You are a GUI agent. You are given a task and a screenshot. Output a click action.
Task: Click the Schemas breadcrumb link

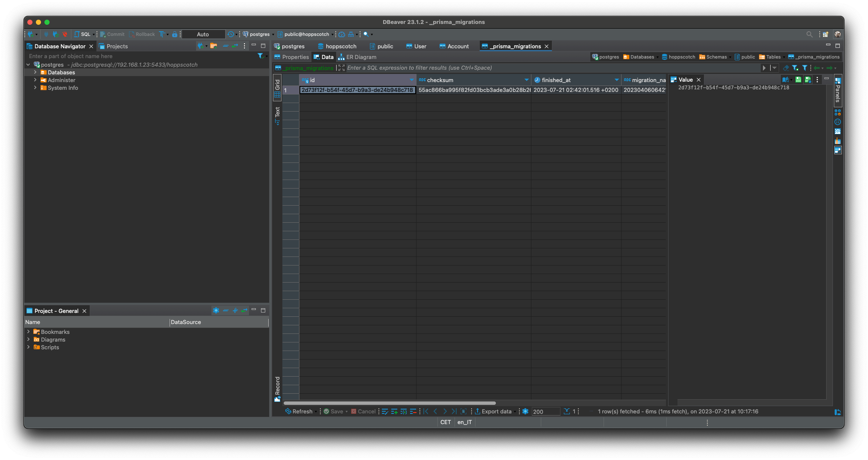coord(717,56)
